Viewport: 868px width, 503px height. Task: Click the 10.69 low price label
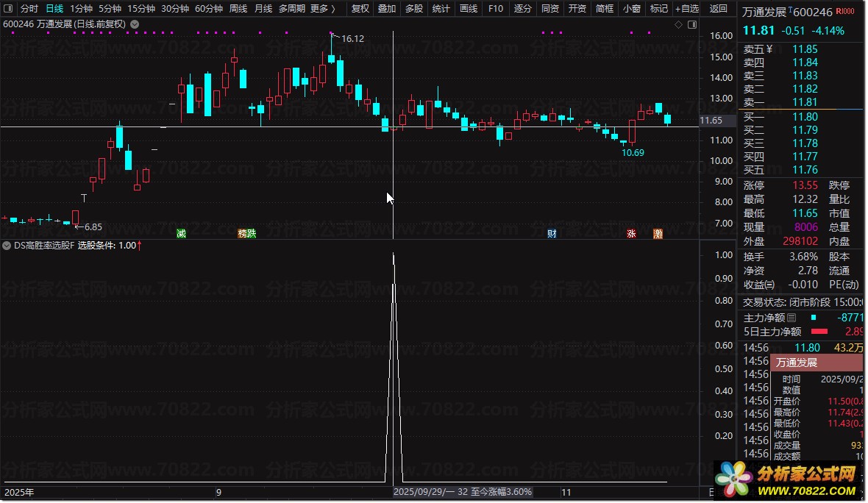pyautogui.click(x=633, y=153)
